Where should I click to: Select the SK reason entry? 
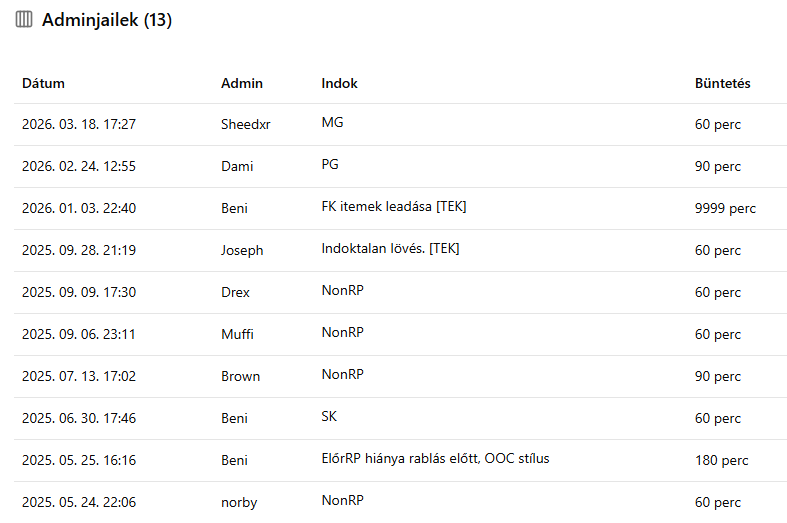[329, 416]
